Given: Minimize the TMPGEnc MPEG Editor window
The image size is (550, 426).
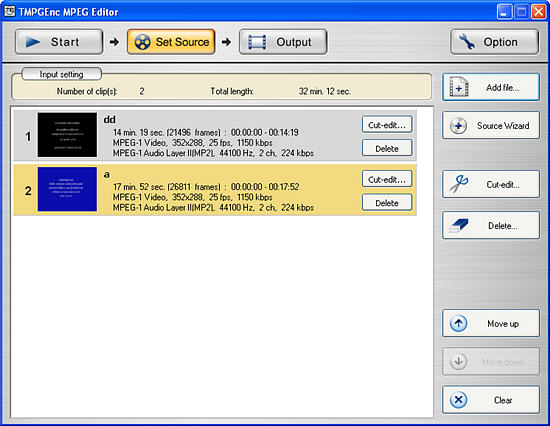Looking at the screenshot, I should tap(504, 12).
